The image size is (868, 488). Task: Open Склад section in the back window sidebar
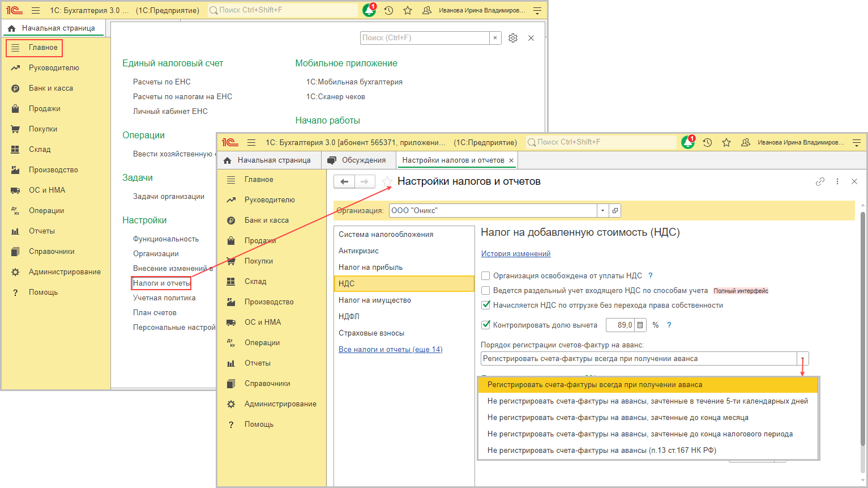(x=40, y=150)
